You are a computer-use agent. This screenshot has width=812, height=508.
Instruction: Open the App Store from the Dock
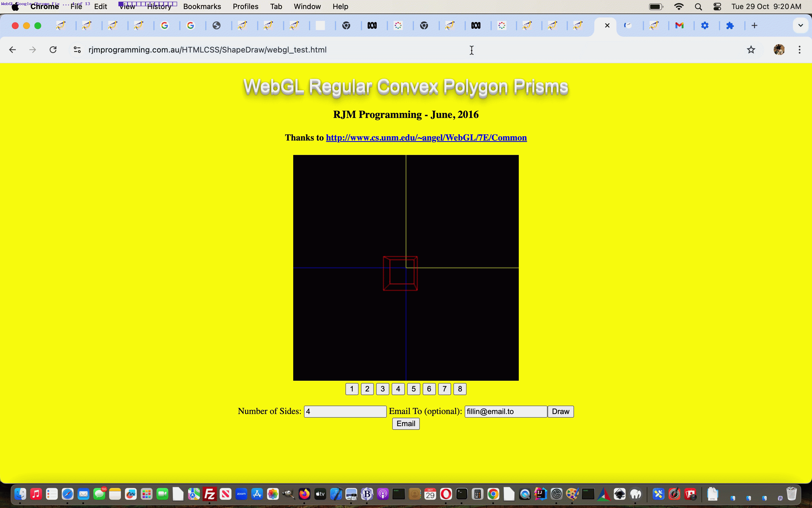point(257,494)
